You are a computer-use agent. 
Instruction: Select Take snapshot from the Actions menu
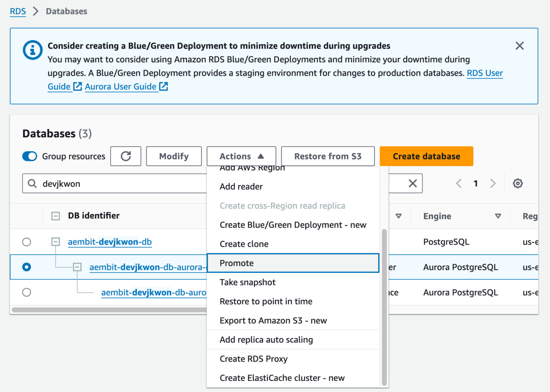coord(247,282)
